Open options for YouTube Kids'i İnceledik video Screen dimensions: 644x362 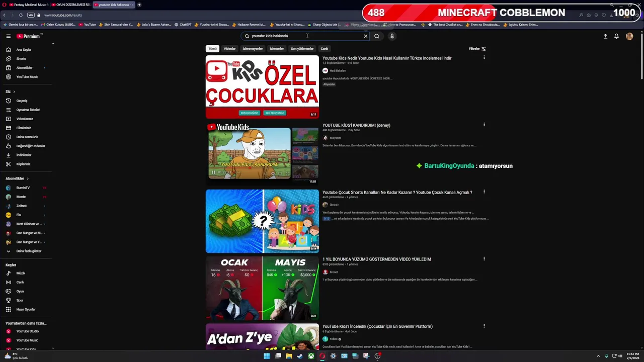coord(484,326)
